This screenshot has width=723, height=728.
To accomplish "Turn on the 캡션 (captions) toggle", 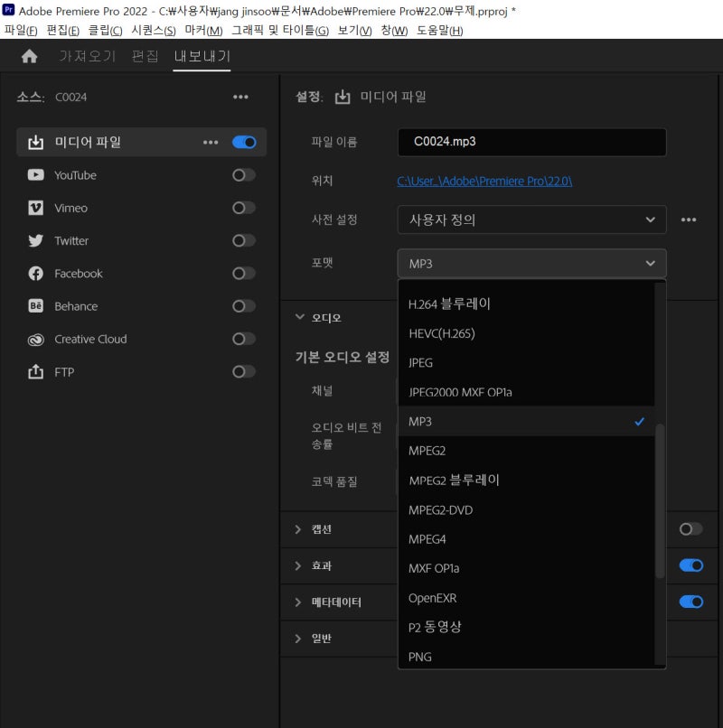I will [x=691, y=529].
